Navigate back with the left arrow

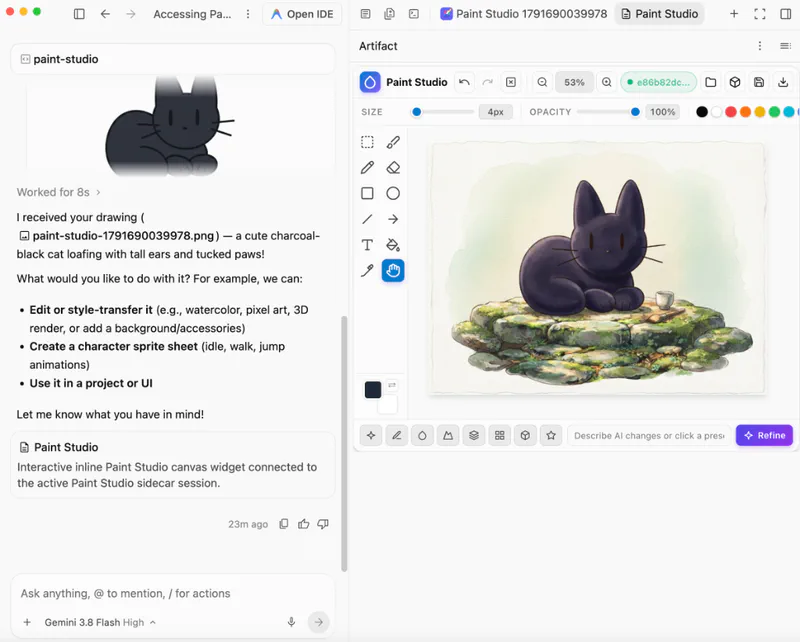tap(105, 14)
